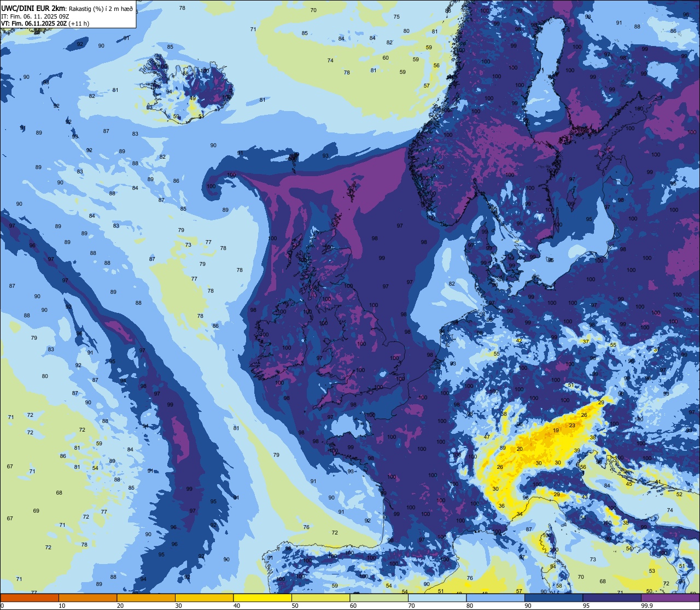Click the humidity value 45 on the map
Screen dimensions: 700x610
coord(629,484)
